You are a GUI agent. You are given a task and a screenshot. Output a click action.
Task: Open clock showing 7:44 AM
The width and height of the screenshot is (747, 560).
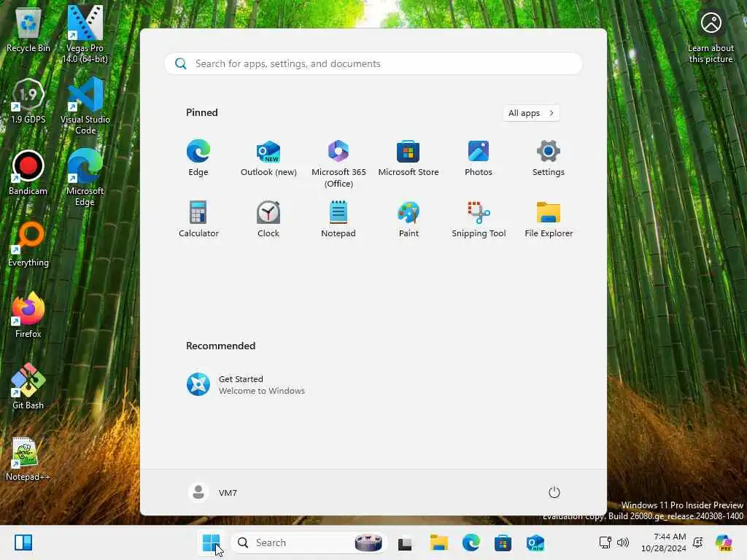coord(664,542)
